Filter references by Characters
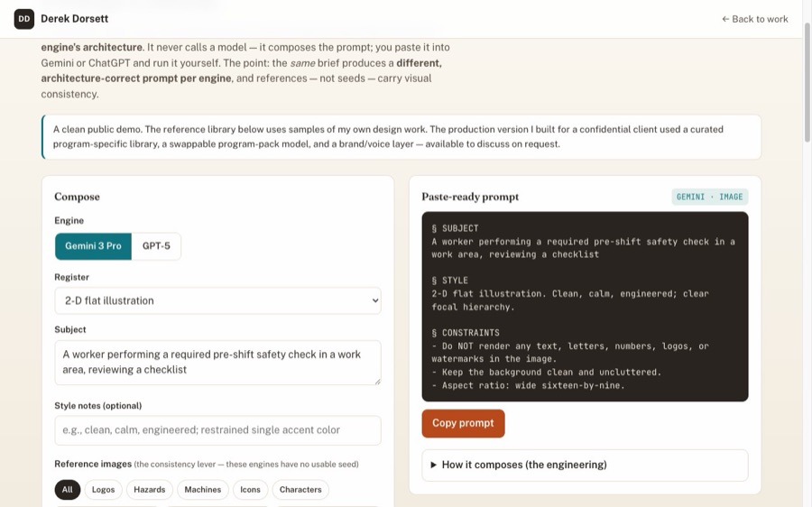Viewport: 812px width, 507px height. click(300, 490)
